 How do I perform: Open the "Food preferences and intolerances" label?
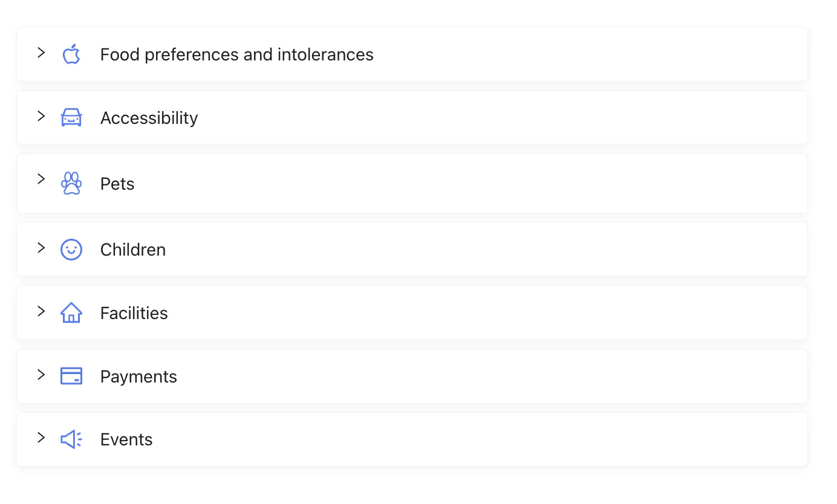[x=237, y=55]
